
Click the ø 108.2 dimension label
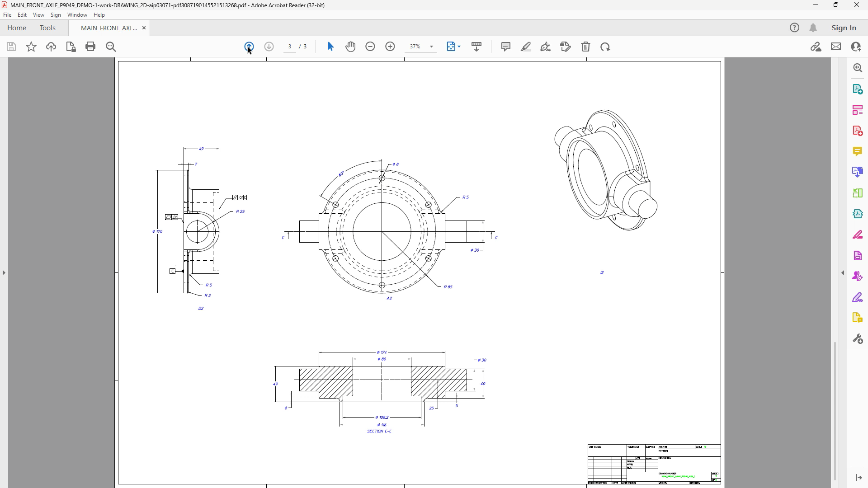[382, 418]
